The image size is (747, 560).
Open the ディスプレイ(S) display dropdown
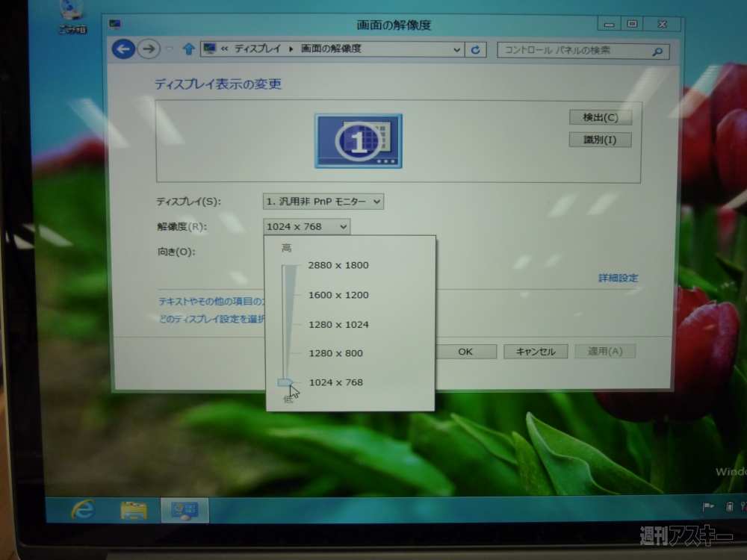pyautogui.click(x=323, y=202)
